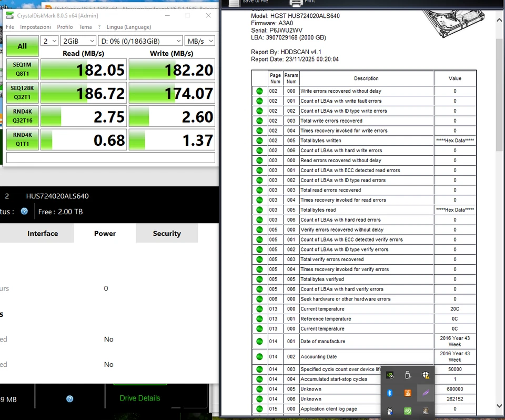Select the Interface tab
Viewport: 505px width, 420px height.
pyautogui.click(x=43, y=233)
